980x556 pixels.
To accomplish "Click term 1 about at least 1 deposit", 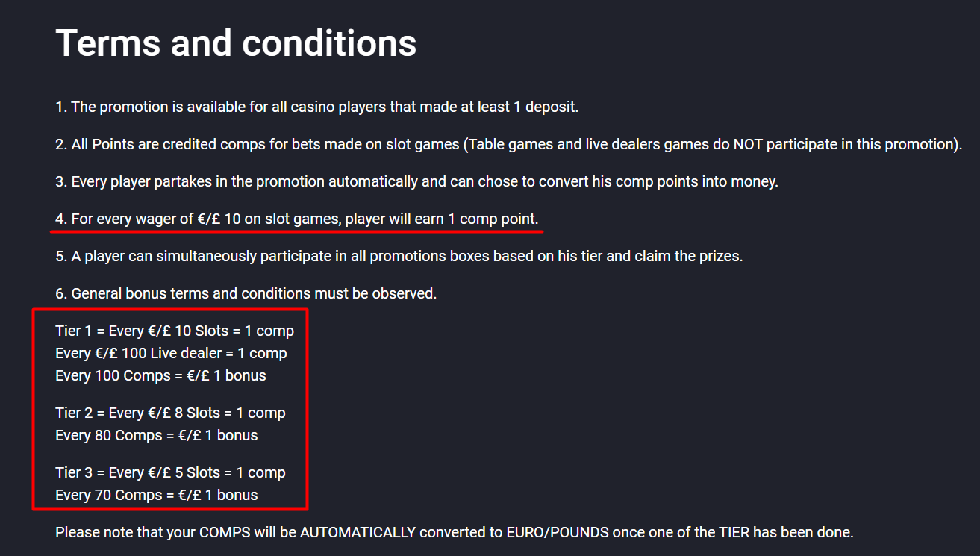I will pos(316,107).
